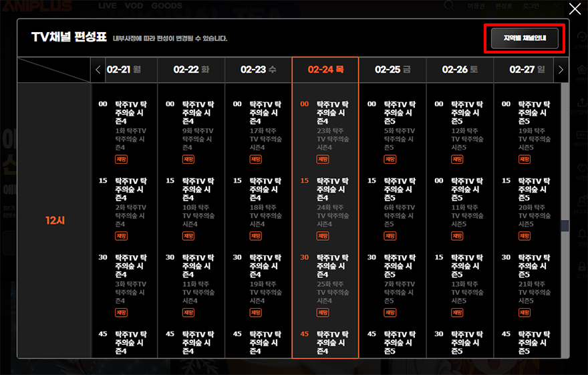Click the 재방 badge under 13화 on 02-26
588x375 pixels.
pos(457,312)
